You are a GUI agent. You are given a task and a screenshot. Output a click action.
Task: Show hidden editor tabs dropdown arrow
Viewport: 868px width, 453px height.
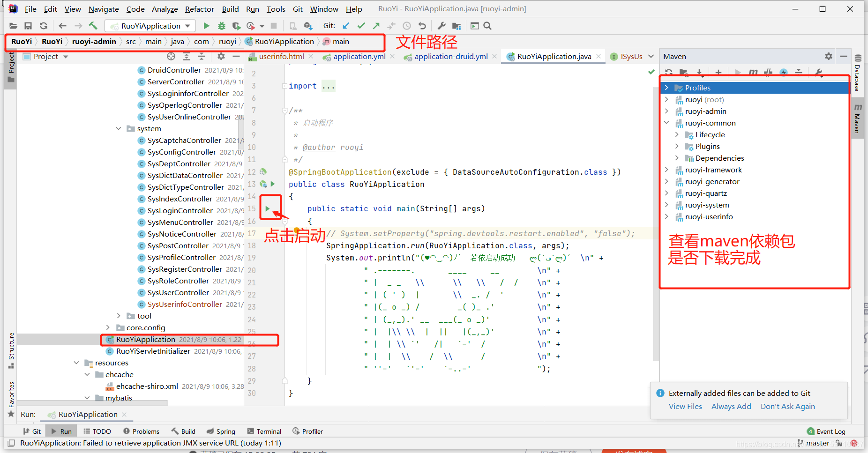point(651,56)
